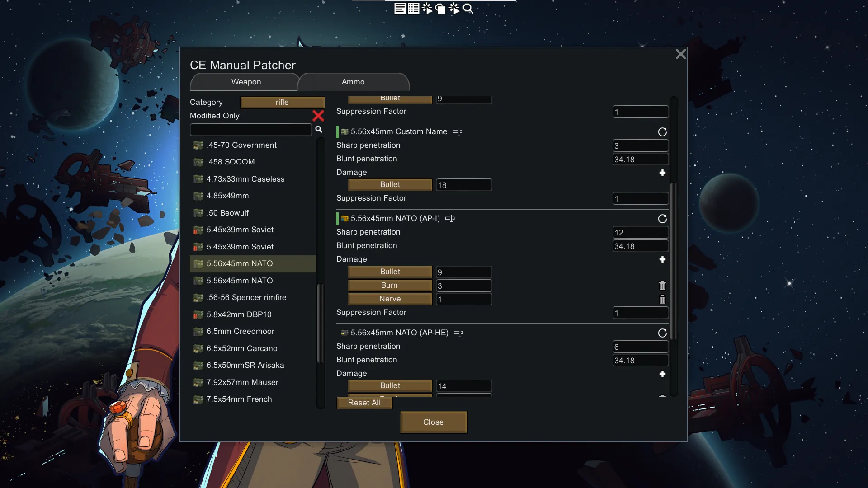
Task: Select 6.5mm Creedmoor in the ammo list
Action: click(x=241, y=331)
